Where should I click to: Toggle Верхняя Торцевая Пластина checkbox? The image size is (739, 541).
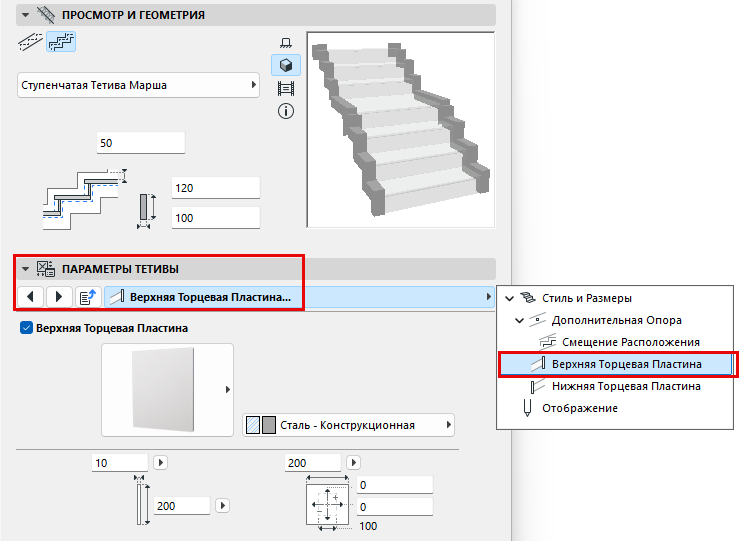26,328
